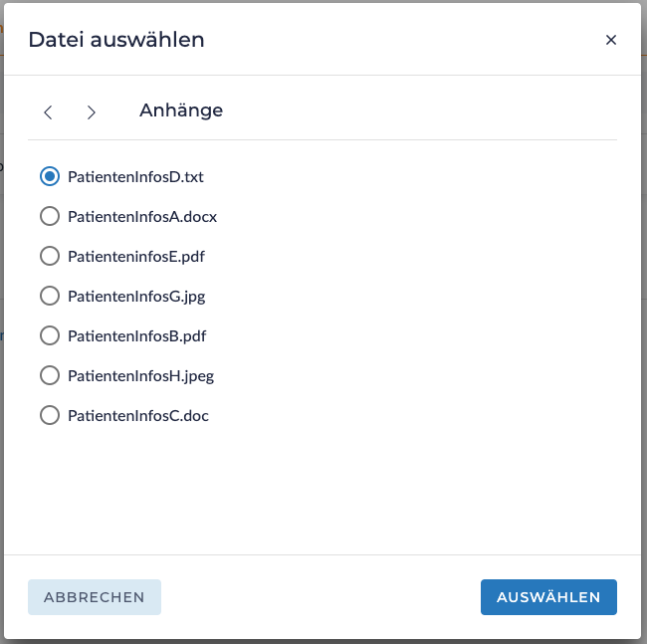Select the PatientenInfosB.pdf radio button
The height and width of the screenshot is (644, 647).
click(50, 335)
